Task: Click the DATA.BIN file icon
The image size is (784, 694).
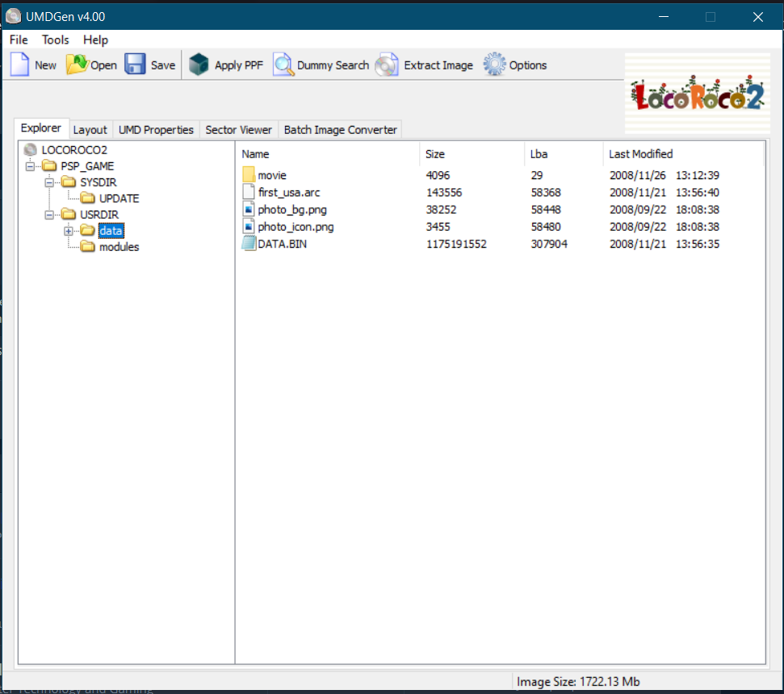Action: tap(249, 244)
